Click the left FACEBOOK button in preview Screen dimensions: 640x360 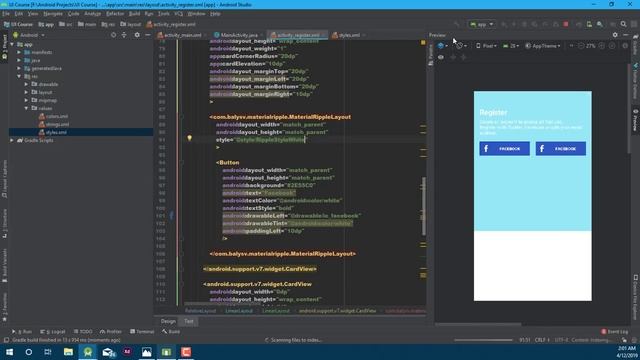point(504,149)
